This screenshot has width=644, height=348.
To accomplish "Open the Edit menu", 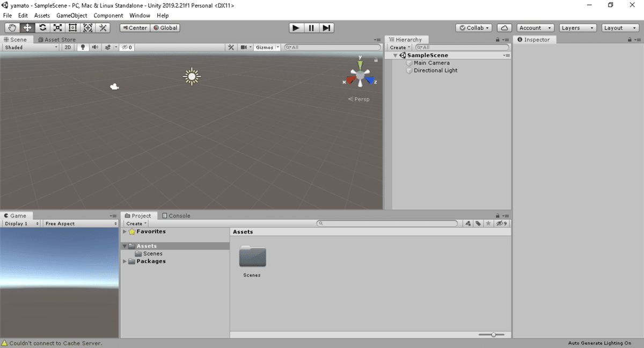I will point(23,16).
